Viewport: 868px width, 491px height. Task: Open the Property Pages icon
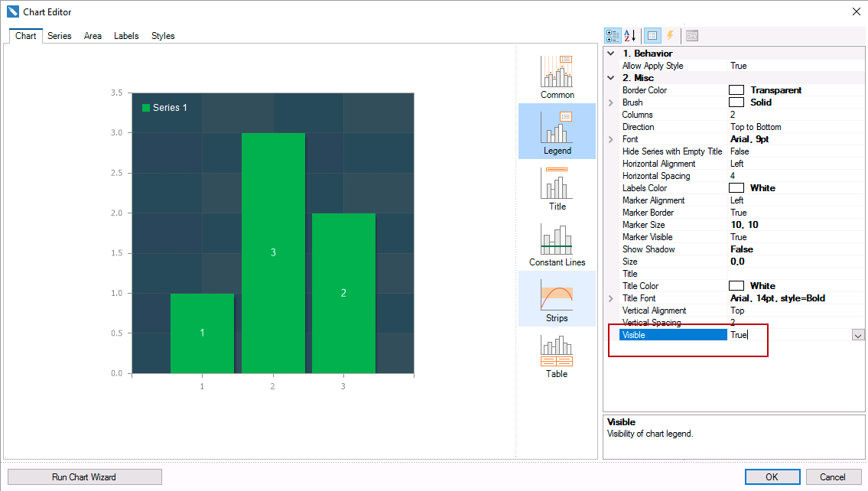pyautogui.click(x=692, y=36)
